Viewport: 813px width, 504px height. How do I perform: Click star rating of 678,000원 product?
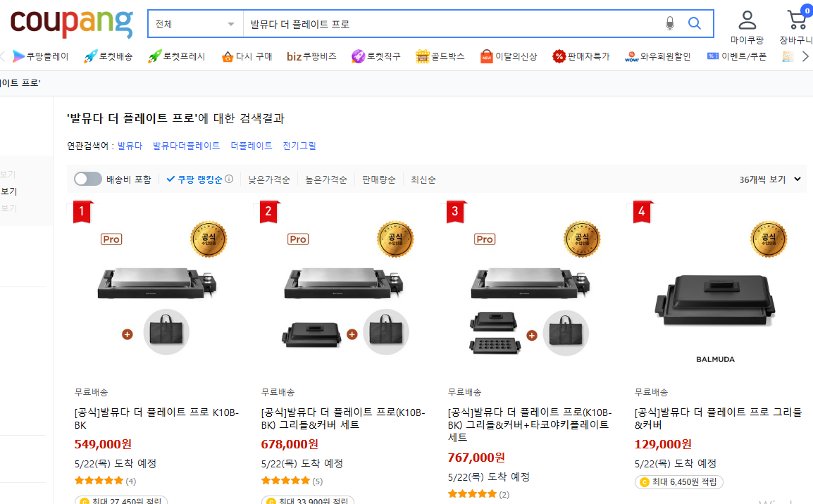pyautogui.click(x=285, y=481)
